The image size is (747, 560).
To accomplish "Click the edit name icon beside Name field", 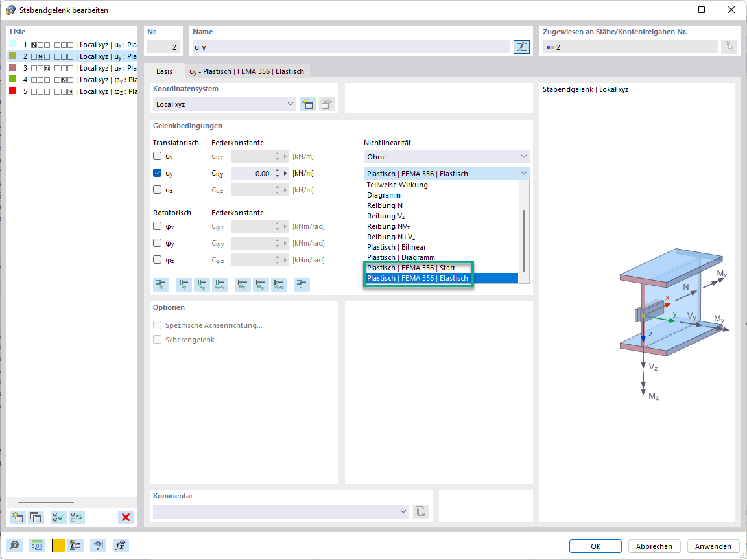I will 521,47.
